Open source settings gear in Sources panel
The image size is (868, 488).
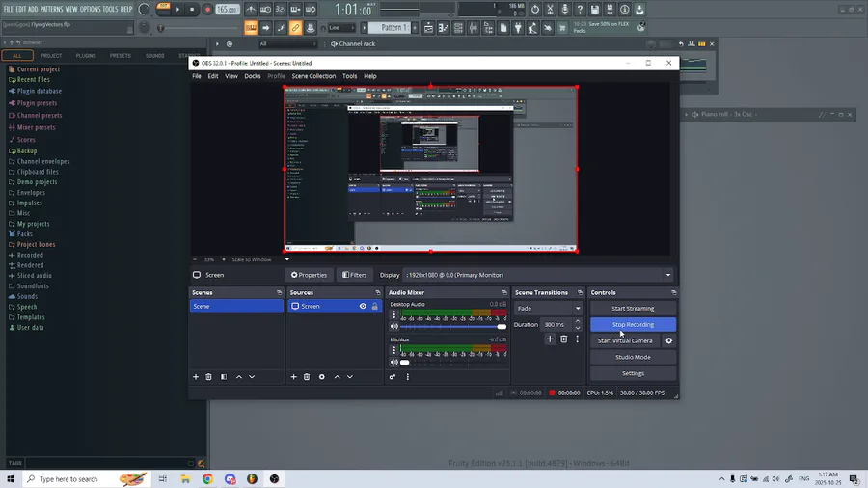322,377
